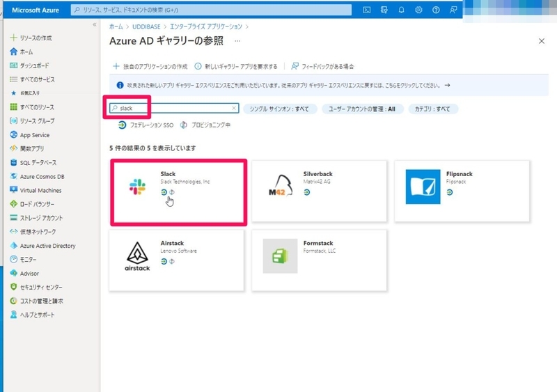Open Cloud Shell from the top bar
This screenshot has width=557, height=392.
(x=367, y=10)
